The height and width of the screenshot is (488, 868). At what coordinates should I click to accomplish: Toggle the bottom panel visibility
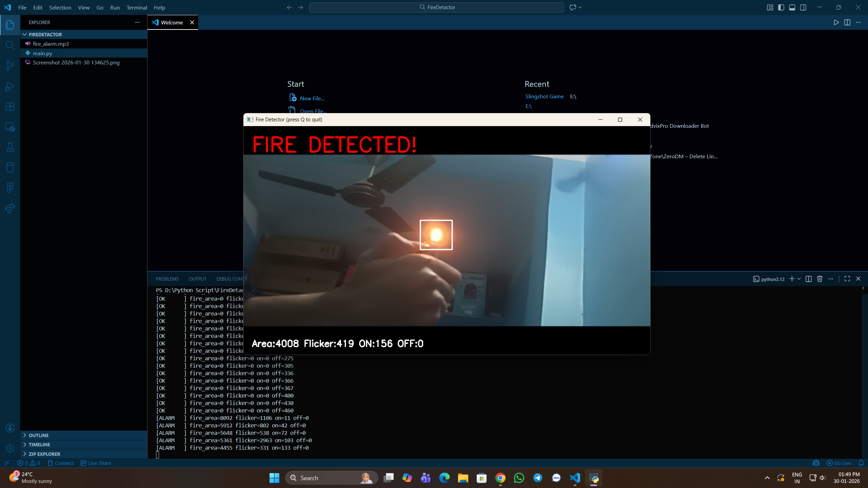click(792, 7)
